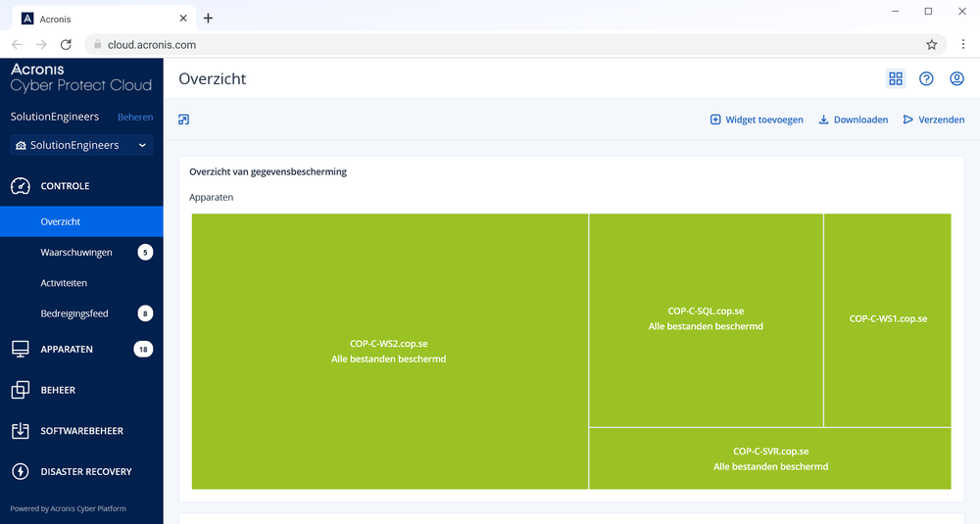
Task: Click the Overzicht van gegevensbescherming widget title
Action: [x=269, y=171]
